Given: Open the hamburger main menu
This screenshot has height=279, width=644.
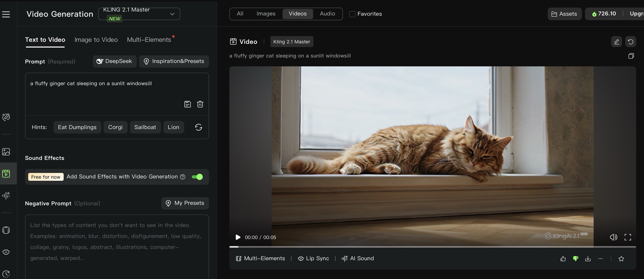Looking at the screenshot, I should point(6,14).
